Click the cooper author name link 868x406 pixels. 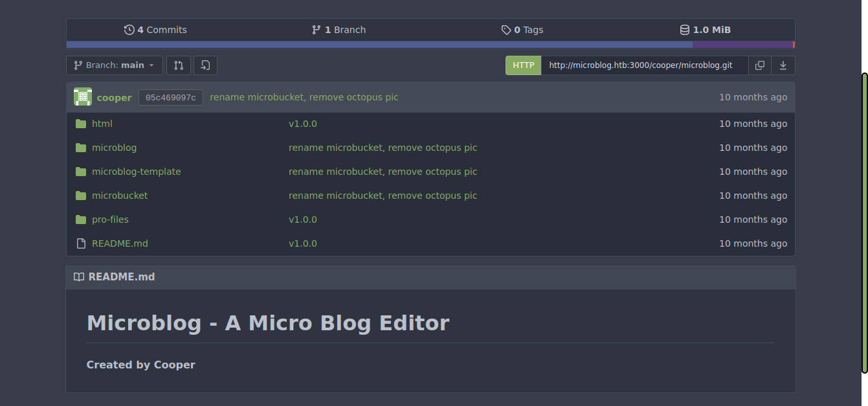(114, 98)
